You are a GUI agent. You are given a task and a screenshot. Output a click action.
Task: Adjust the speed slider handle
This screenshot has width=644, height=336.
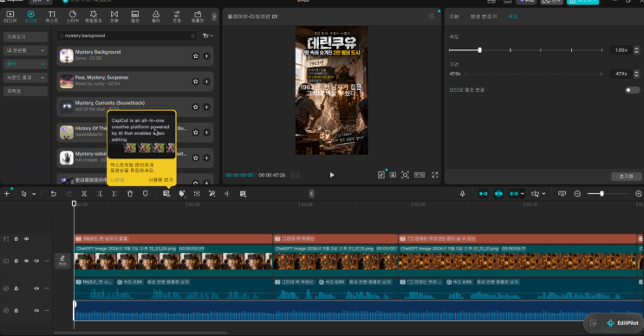click(479, 50)
